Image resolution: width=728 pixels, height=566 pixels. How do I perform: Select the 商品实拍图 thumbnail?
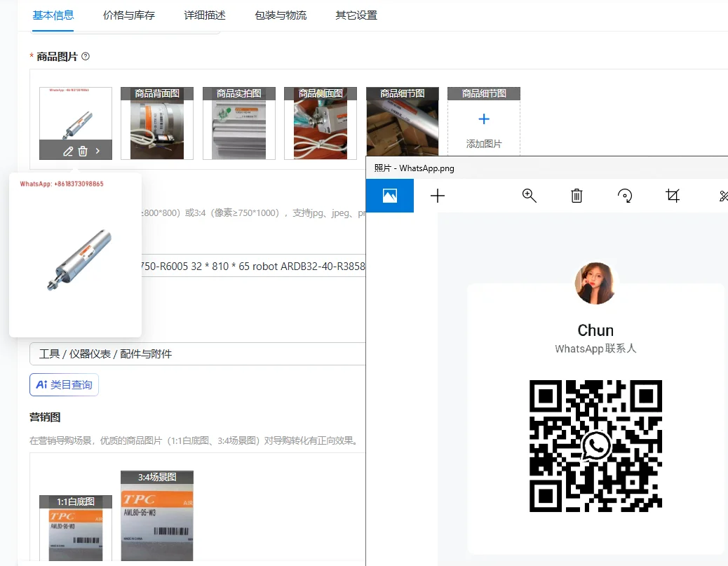click(x=238, y=123)
